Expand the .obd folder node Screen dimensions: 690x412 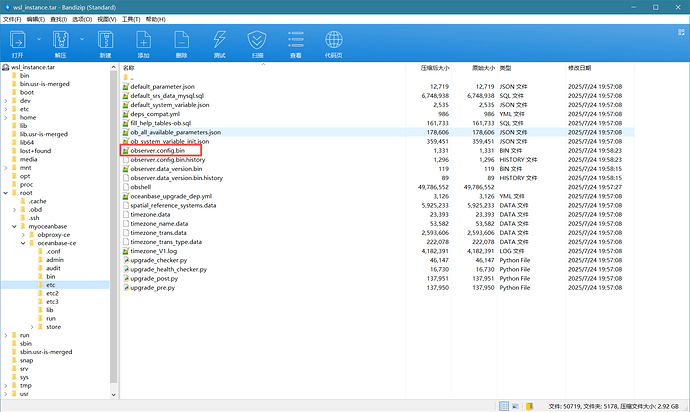coord(15,210)
